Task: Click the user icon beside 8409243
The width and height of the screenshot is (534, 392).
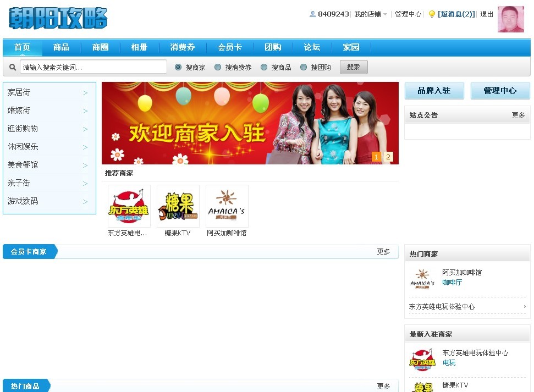Action: 312,14
